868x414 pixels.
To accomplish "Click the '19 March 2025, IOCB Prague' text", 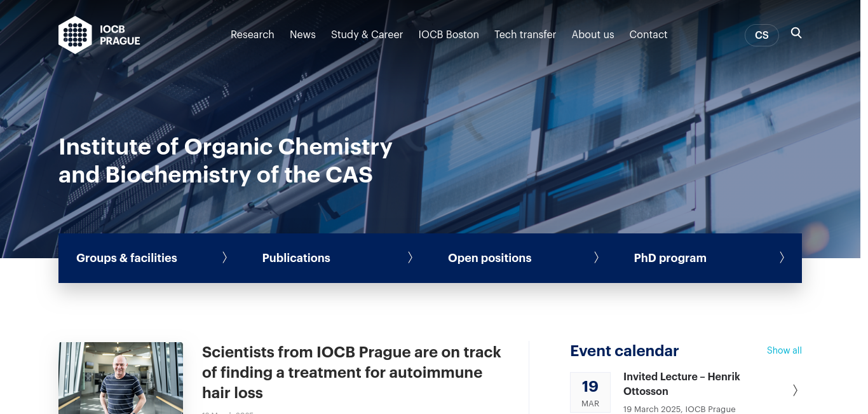I will point(679,409).
